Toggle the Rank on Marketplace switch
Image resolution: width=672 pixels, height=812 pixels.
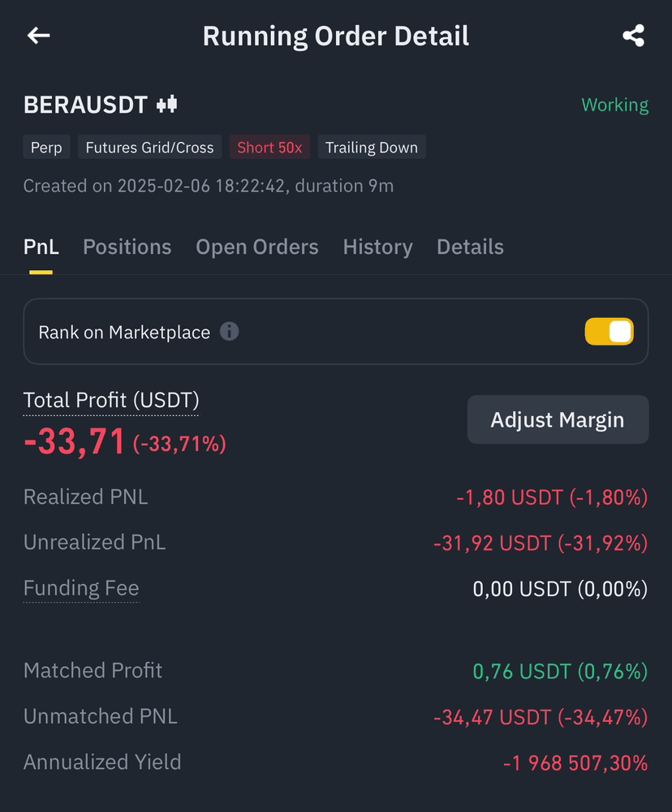[x=609, y=332]
